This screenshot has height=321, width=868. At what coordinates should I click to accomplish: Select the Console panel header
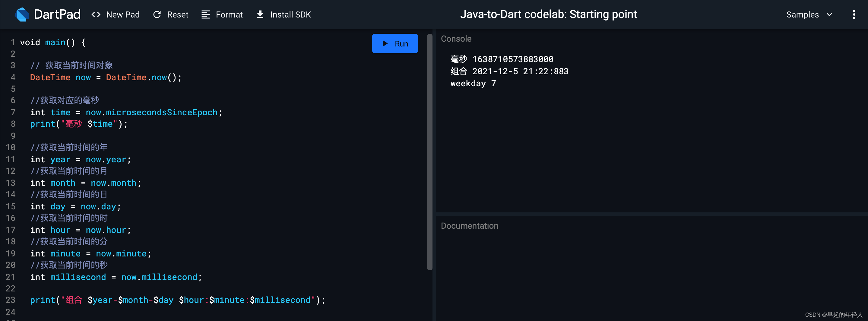coord(456,39)
